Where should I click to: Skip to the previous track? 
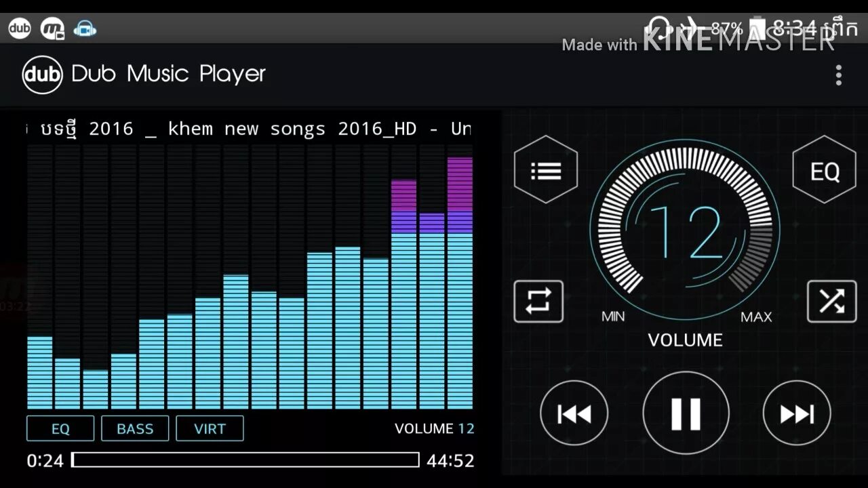[574, 413]
